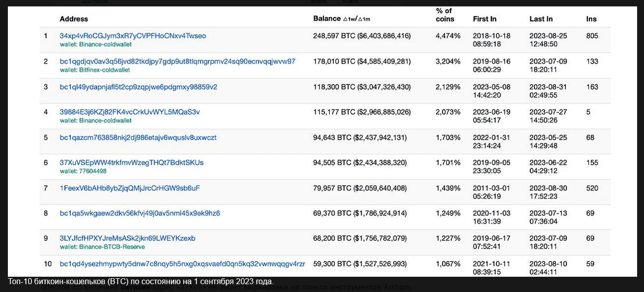The height and width of the screenshot is (292, 644).
Task: Select balance 68,200 BTC ($1,756,782,079)
Action: [x=360, y=238]
